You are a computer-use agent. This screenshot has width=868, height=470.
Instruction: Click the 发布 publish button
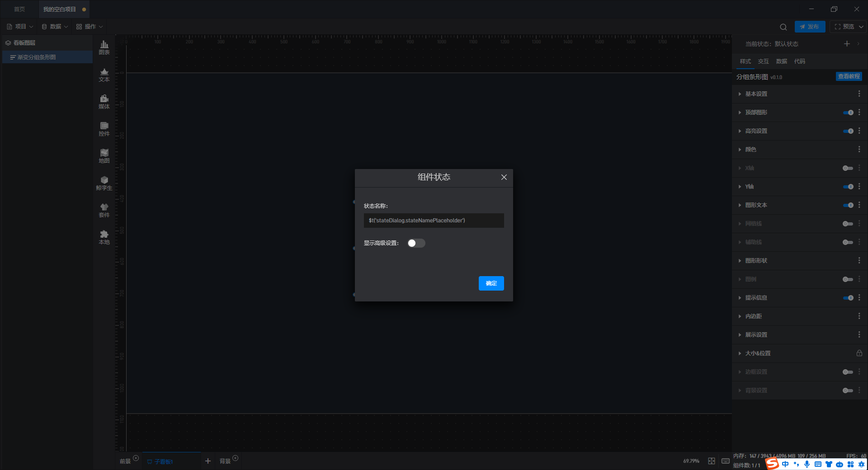pos(810,27)
